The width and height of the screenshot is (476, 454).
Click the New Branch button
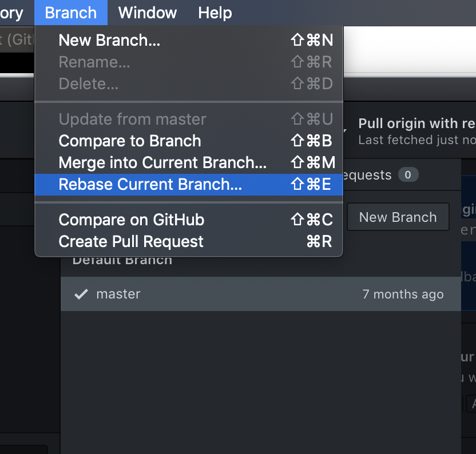(398, 217)
